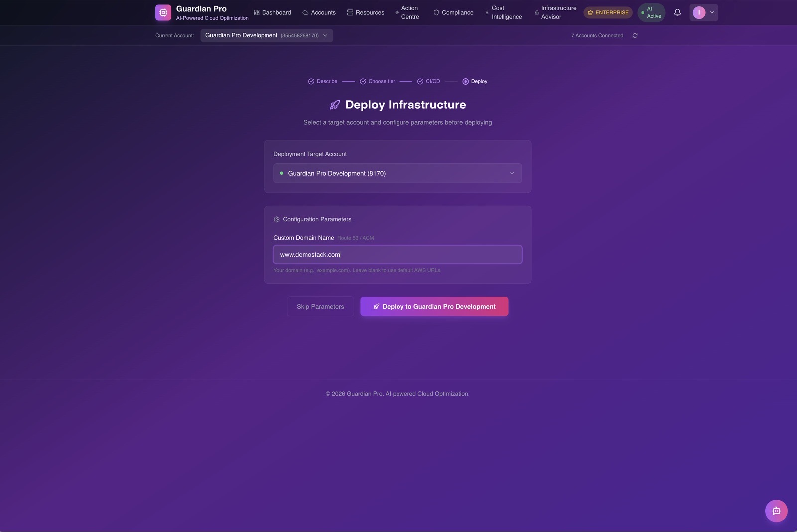Return to the CI/CD step
The height and width of the screenshot is (532, 797).
pos(428,81)
